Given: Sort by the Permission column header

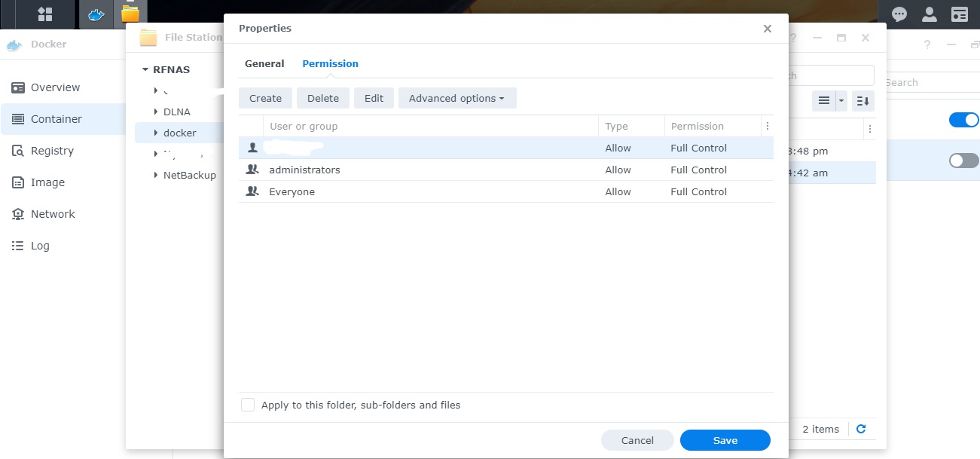Looking at the screenshot, I should coord(713,126).
